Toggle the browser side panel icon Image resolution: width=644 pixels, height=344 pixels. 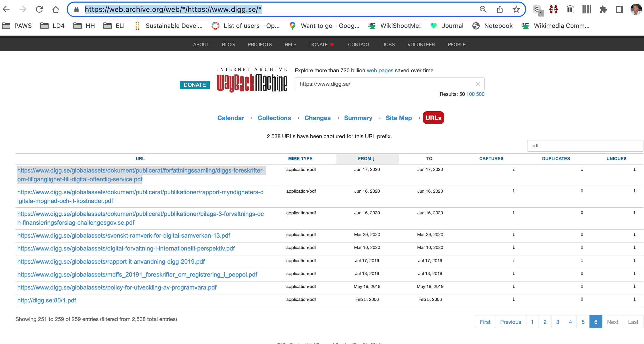pyautogui.click(x=619, y=10)
